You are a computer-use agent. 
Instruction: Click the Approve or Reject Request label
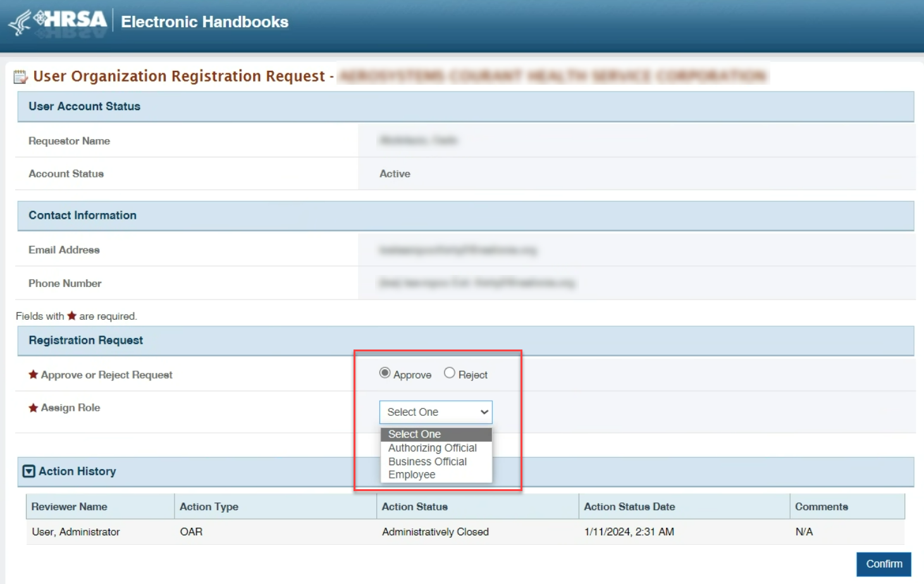(106, 375)
